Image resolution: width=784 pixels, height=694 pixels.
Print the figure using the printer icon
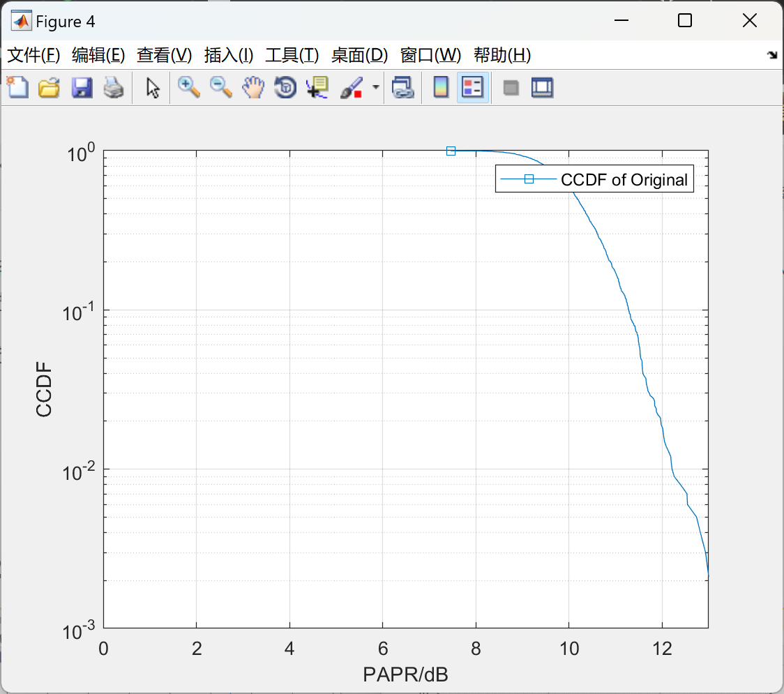pyautogui.click(x=114, y=87)
